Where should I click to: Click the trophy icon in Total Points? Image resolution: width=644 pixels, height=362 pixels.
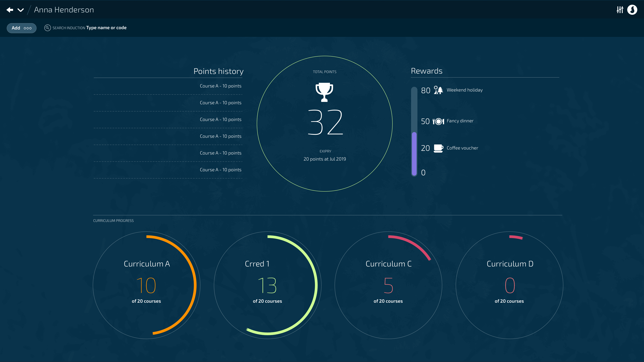[x=324, y=92]
